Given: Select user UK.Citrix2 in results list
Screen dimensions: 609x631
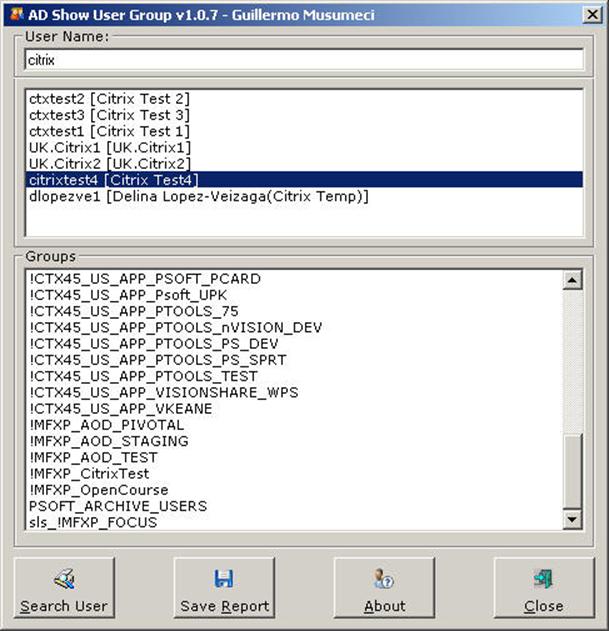Looking at the screenshot, I should [304, 164].
